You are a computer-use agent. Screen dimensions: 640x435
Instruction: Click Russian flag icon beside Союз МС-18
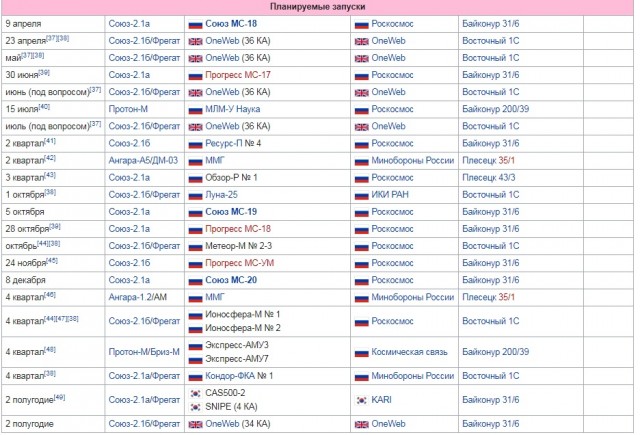[195, 24]
